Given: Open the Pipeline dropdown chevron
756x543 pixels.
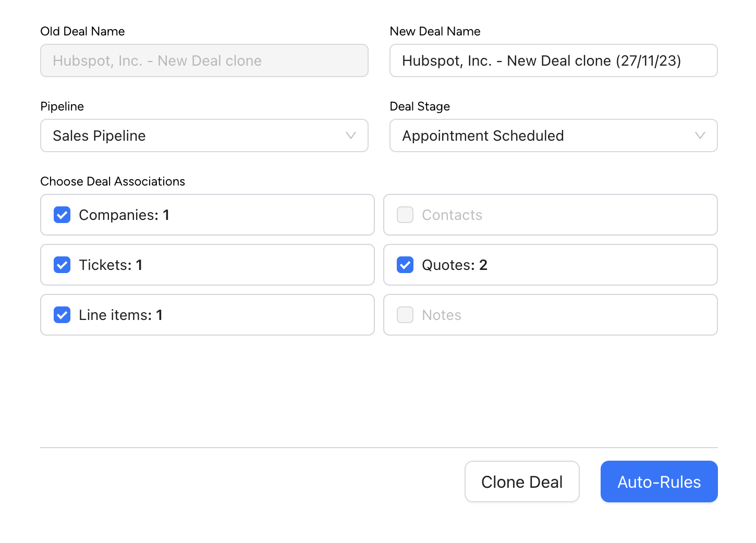Looking at the screenshot, I should coord(351,135).
